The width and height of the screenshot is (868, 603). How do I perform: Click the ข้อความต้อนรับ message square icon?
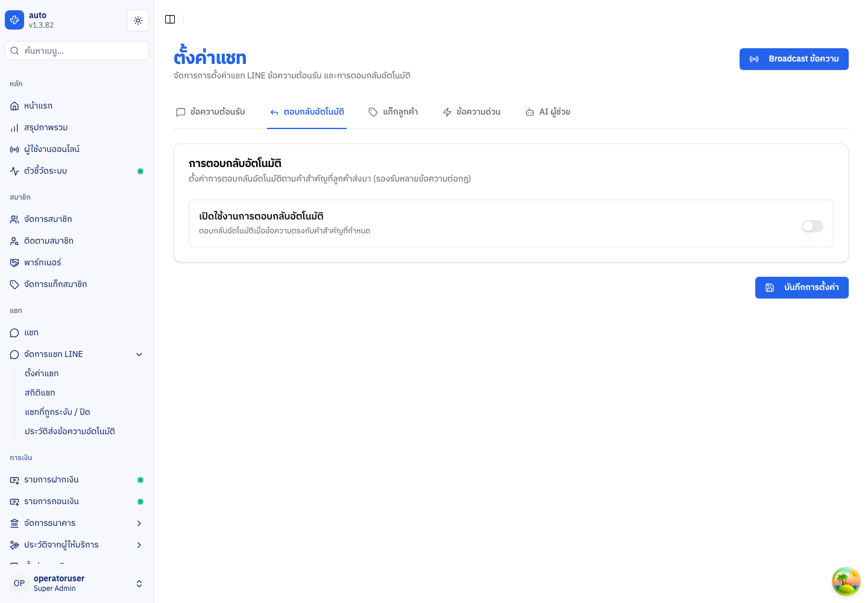pyautogui.click(x=180, y=112)
